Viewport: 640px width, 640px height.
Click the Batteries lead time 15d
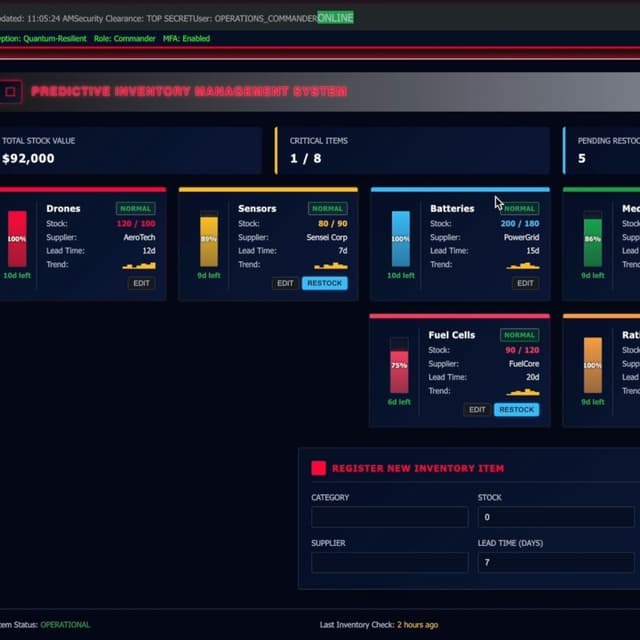[533, 251]
